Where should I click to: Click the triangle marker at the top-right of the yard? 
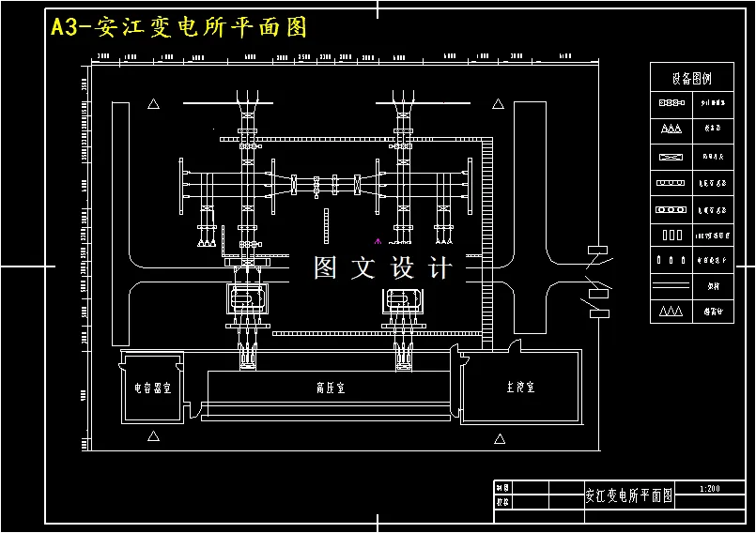[498, 103]
